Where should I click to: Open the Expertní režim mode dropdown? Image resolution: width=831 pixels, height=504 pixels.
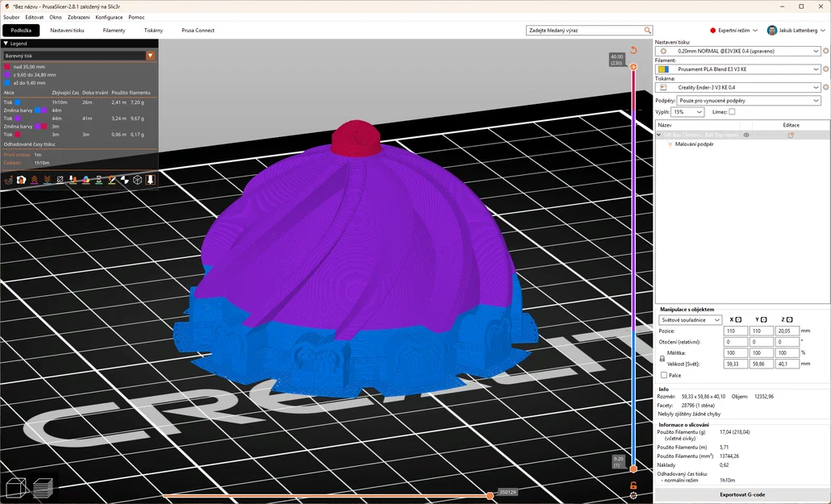[x=734, y=30]
